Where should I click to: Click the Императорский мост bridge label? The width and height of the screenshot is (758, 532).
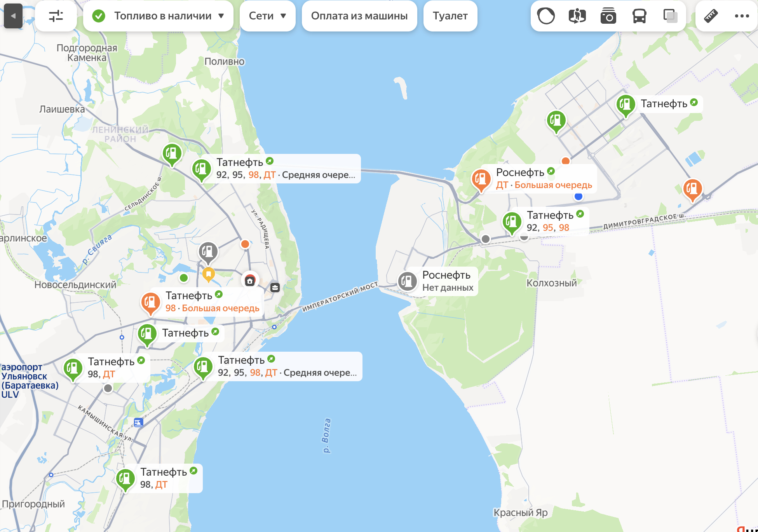340,297
